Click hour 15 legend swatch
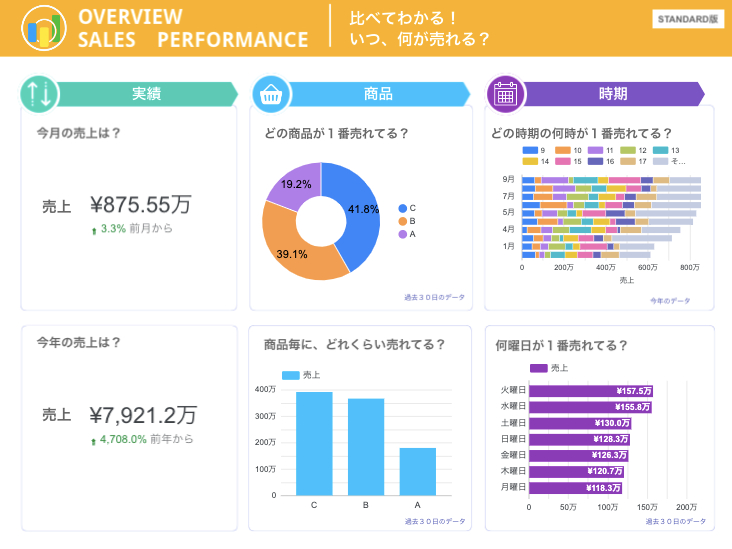This screenshot has width=732, height=549. (563, 162)
